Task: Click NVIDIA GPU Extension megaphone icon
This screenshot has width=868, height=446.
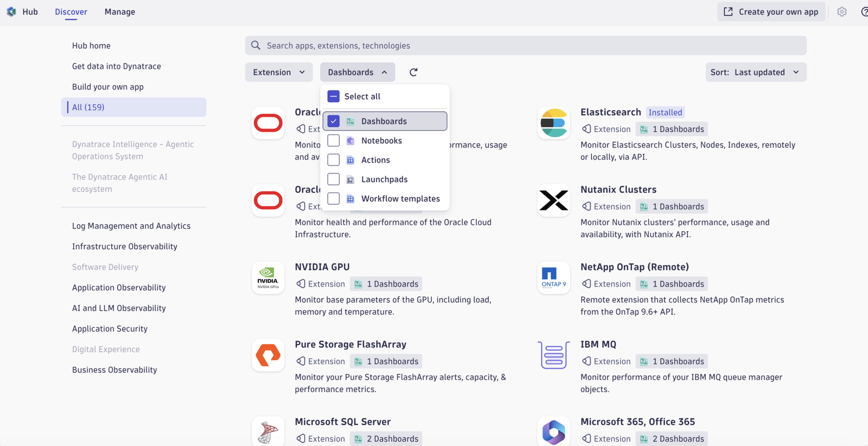Action: click(301, 284)
